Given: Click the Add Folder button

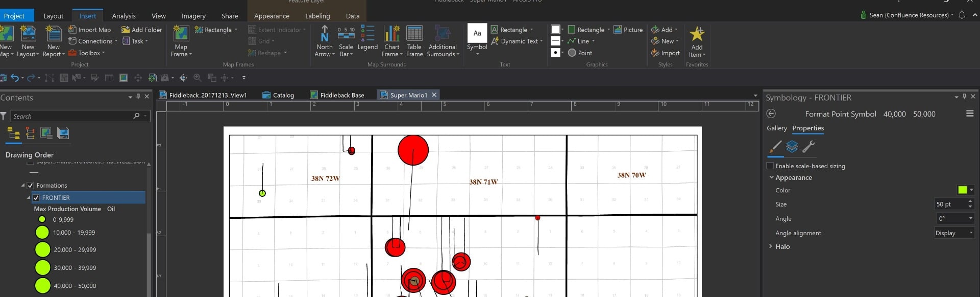Looking at the screenshot, I should pos(141,30).
